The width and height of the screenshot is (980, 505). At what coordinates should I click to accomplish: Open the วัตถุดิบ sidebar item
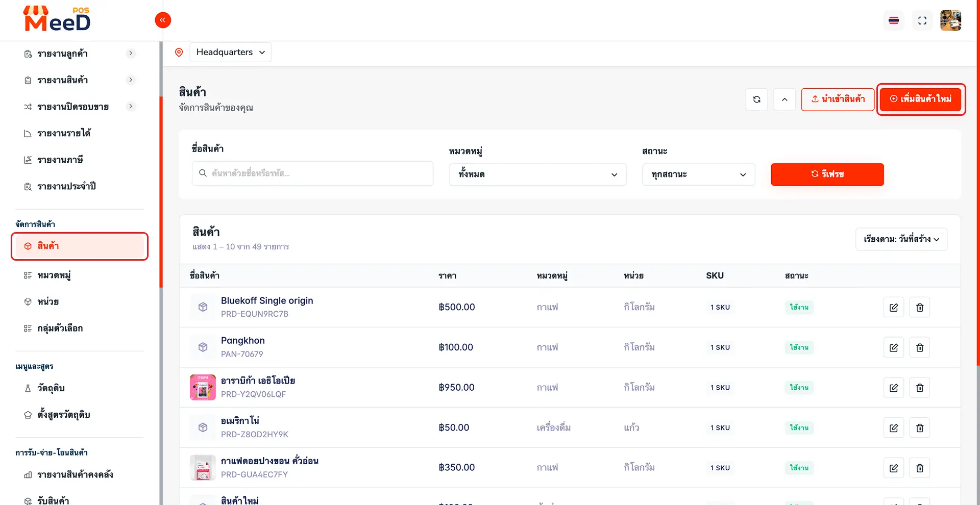click(x=51, y=388)
